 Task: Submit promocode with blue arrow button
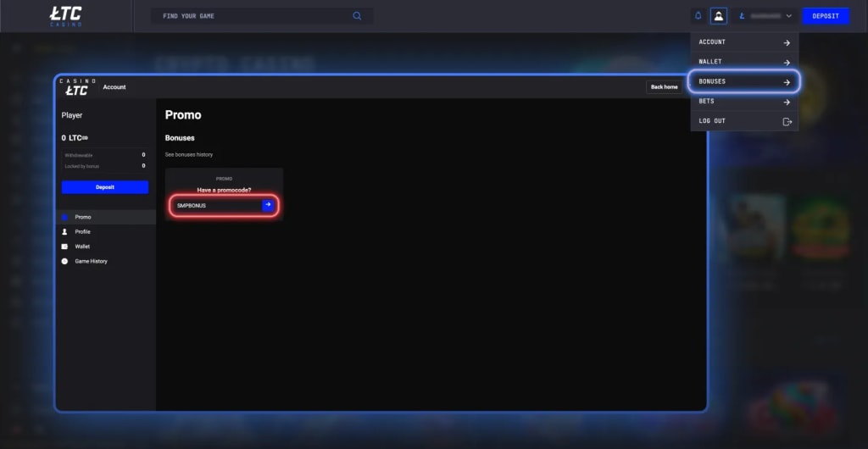(x=268, y=205)
